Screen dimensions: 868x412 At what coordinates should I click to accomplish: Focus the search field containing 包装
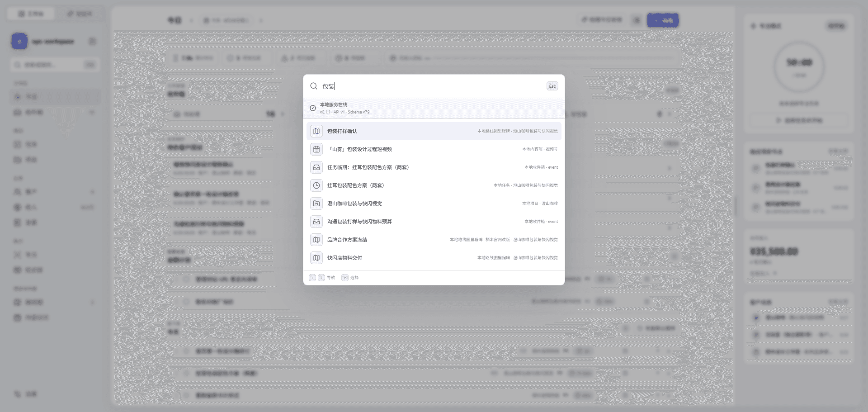432,86
